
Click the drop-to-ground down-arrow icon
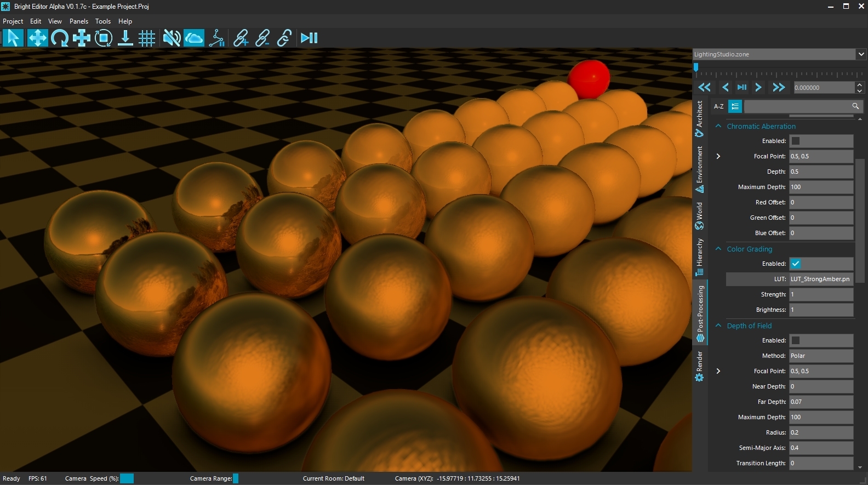125,38
